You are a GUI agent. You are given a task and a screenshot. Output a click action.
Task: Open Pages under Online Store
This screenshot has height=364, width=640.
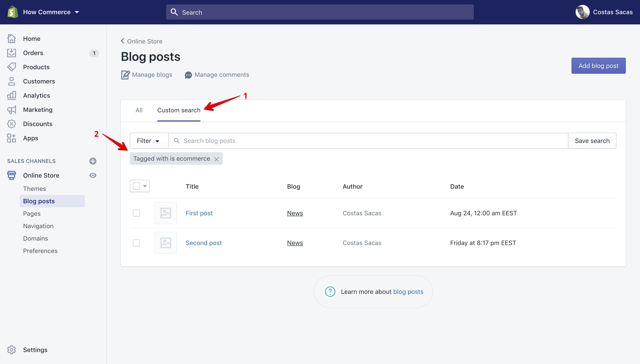click(32, 214)
